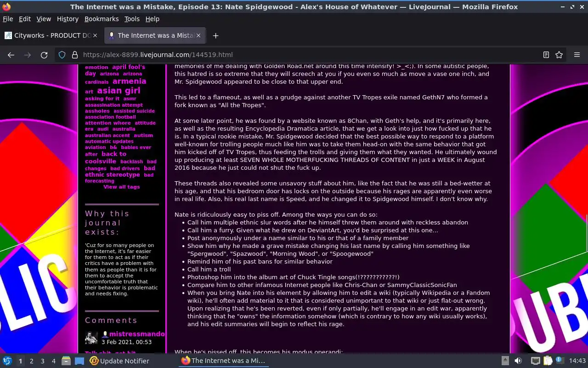Open the 'bad ethnic stereotype' tag
The width and height of the screenshot is (588, 368).
tap(120, 172)
